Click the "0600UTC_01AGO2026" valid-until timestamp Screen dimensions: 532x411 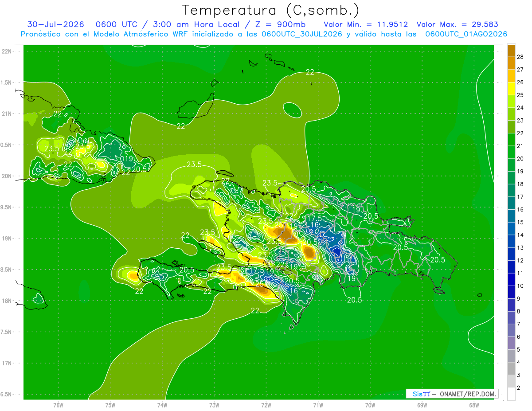point(466,34)
